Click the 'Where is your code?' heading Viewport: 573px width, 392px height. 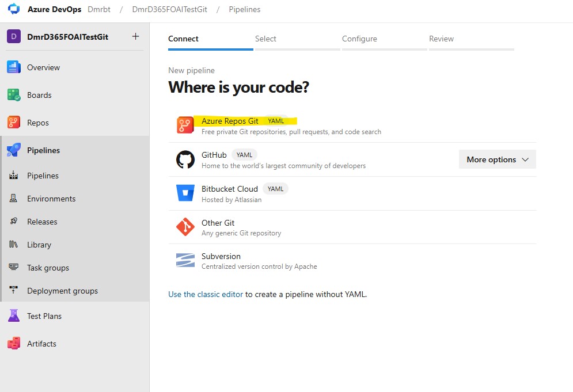click(238, 87)
